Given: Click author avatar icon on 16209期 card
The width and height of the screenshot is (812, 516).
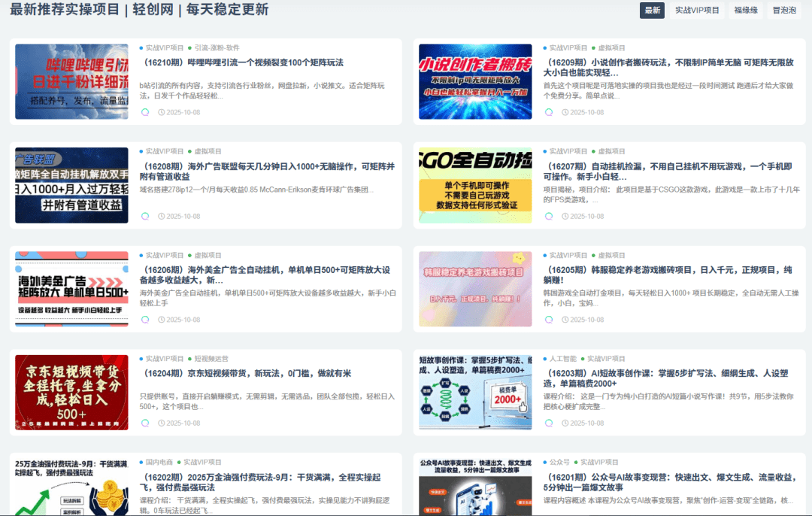Looking at the screenshot, I should coord(549,112).
